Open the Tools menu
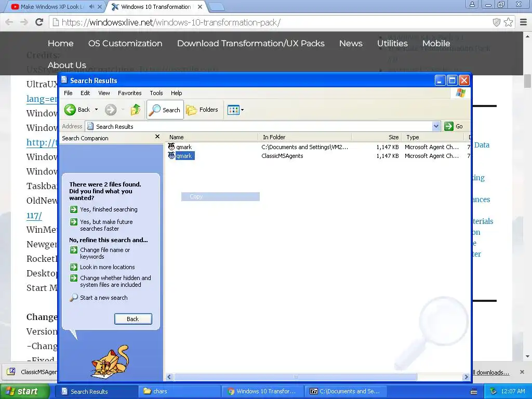 [x=156, y=93]
